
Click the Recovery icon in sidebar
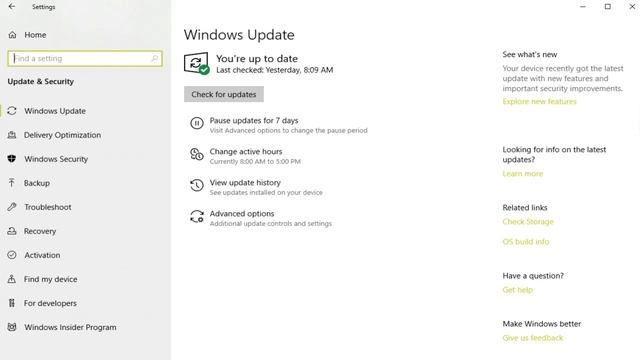point(12,231)
